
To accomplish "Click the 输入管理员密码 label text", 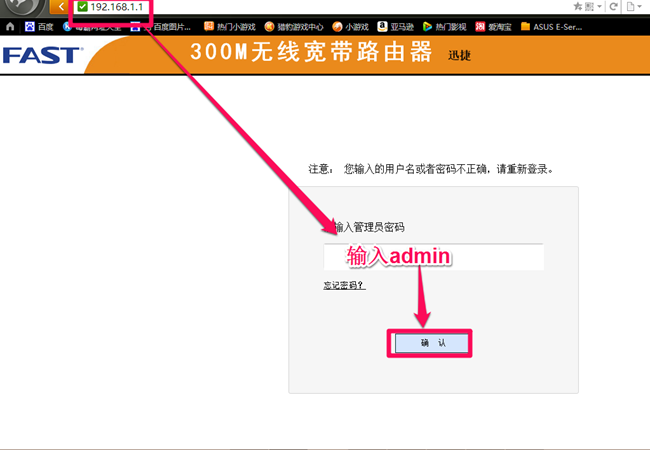I will point(369,227).
